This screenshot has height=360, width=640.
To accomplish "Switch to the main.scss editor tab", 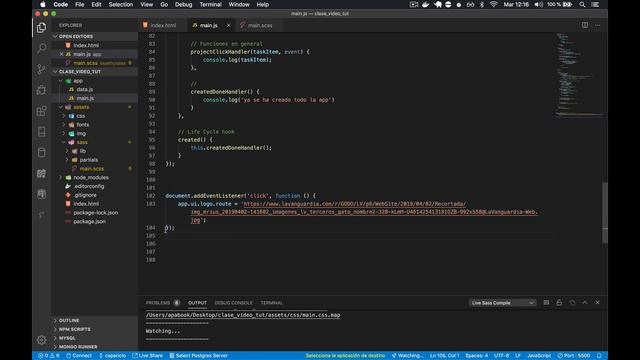I will (x=260, y=25).
